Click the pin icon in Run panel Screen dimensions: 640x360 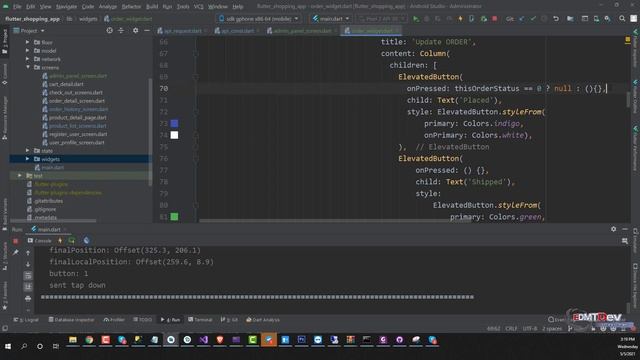click(16, 253)
